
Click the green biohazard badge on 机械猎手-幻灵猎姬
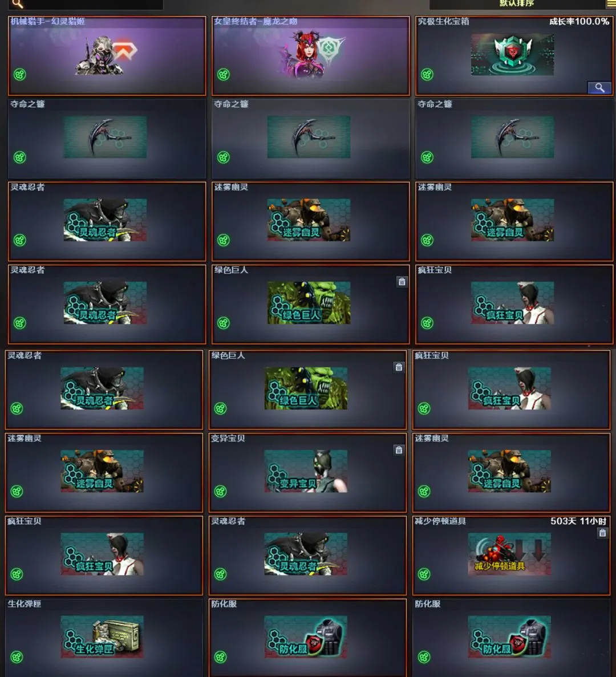point(20,75)
